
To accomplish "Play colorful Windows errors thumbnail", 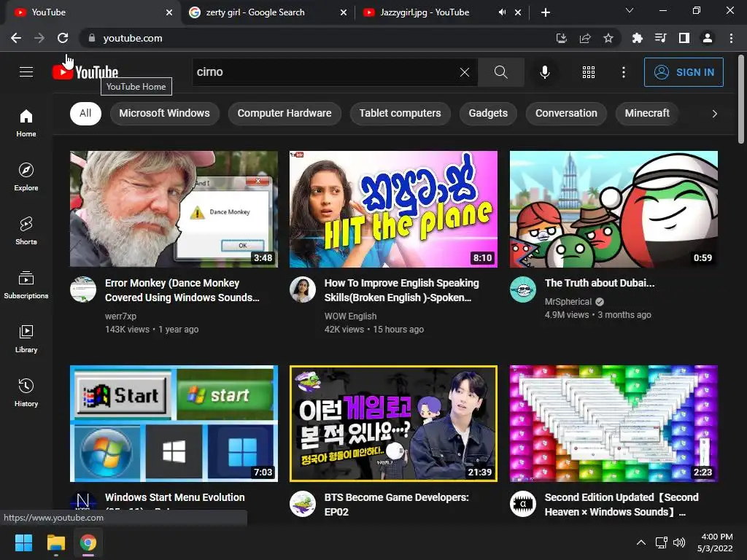I will 614,424.
